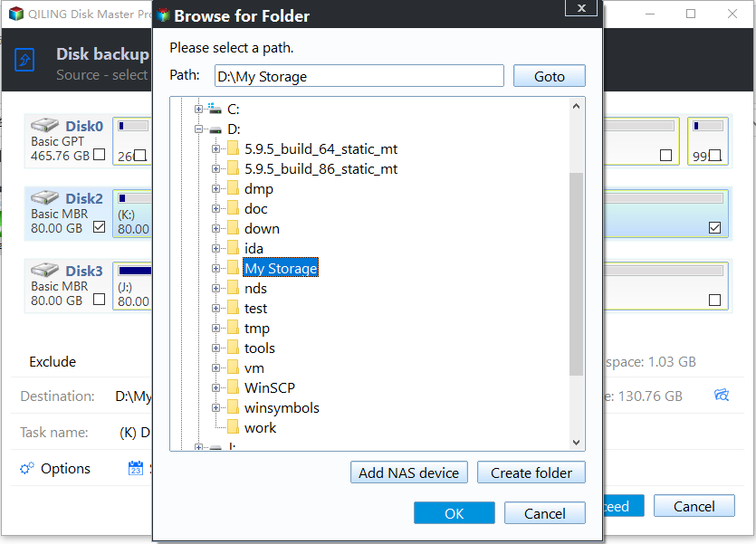Collapse the D: drive node
This screenshot has height=544, width=756.
[x=198, y=129]
